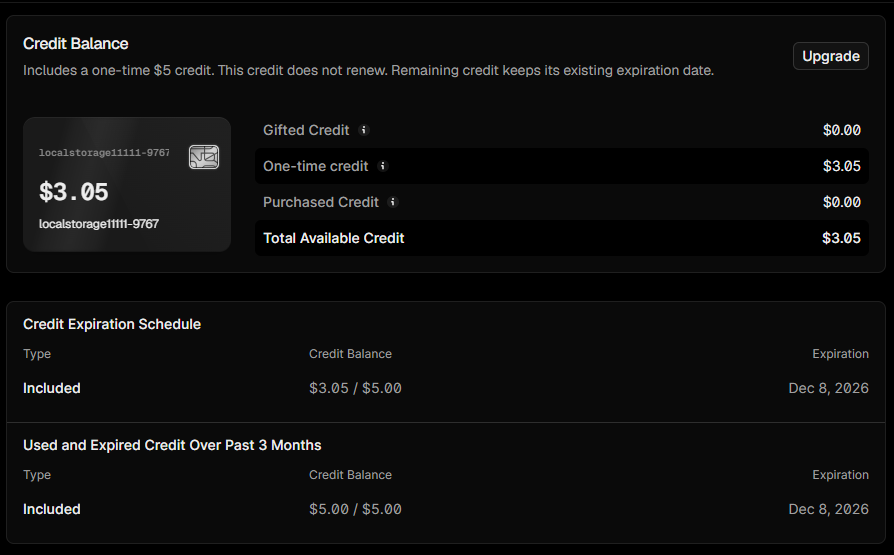Screen dimensions: 894x555
Task: Click the bold localstorage11111-9767 name under the card balance
Action: pyautogui.click(x=99, y=224)
